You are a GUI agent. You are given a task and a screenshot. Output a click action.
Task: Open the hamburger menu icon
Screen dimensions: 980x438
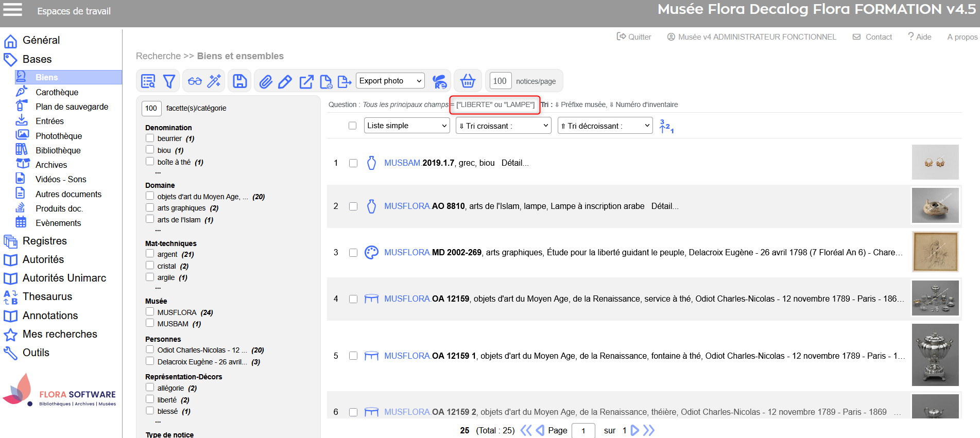click(13, 10)
